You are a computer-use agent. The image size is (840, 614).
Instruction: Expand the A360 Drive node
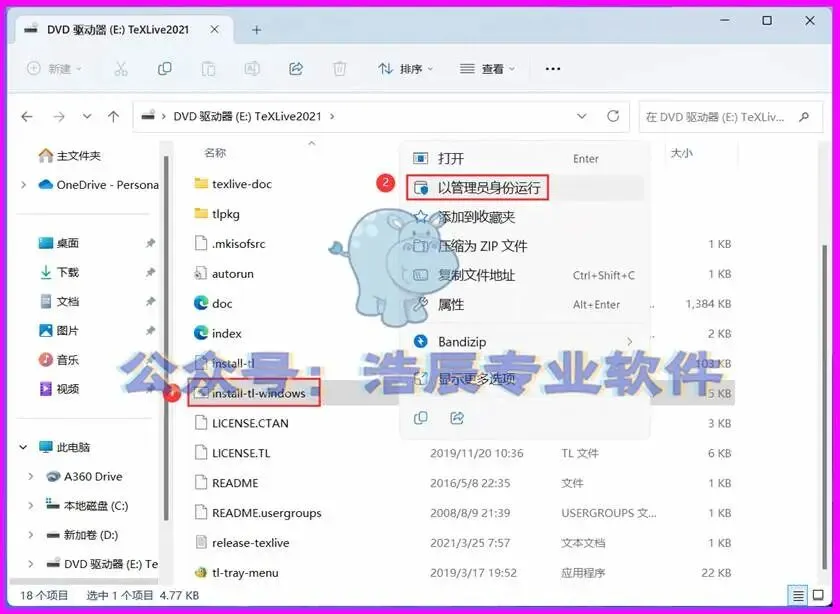coord(31,476)
